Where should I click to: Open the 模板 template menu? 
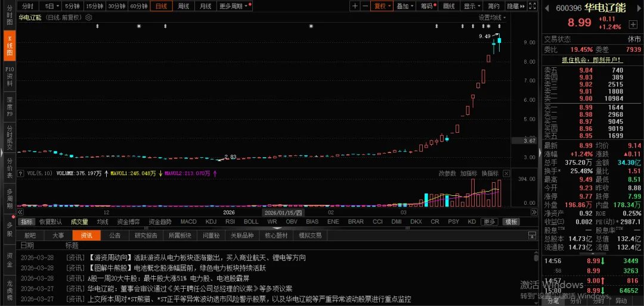coord(511,221)
